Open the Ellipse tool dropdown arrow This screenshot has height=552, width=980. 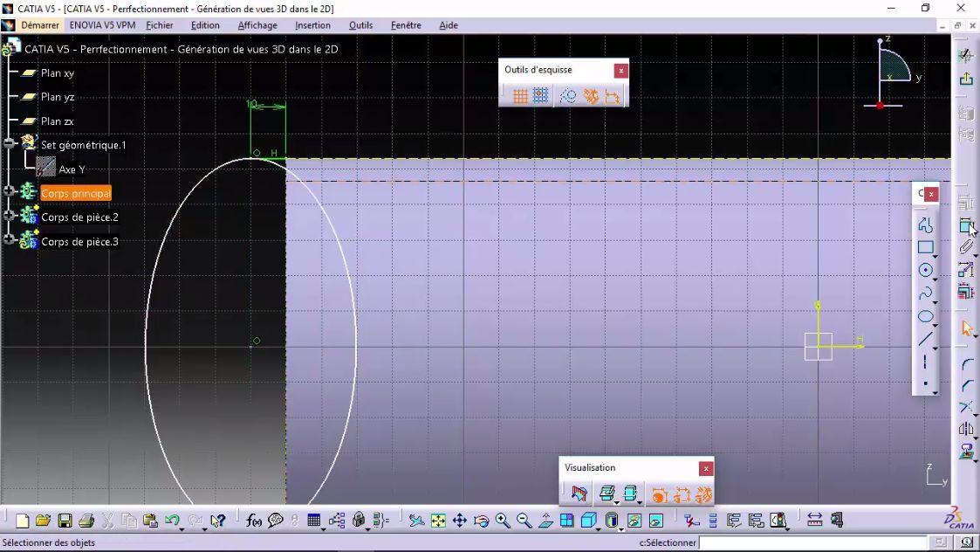click(935, 326)
